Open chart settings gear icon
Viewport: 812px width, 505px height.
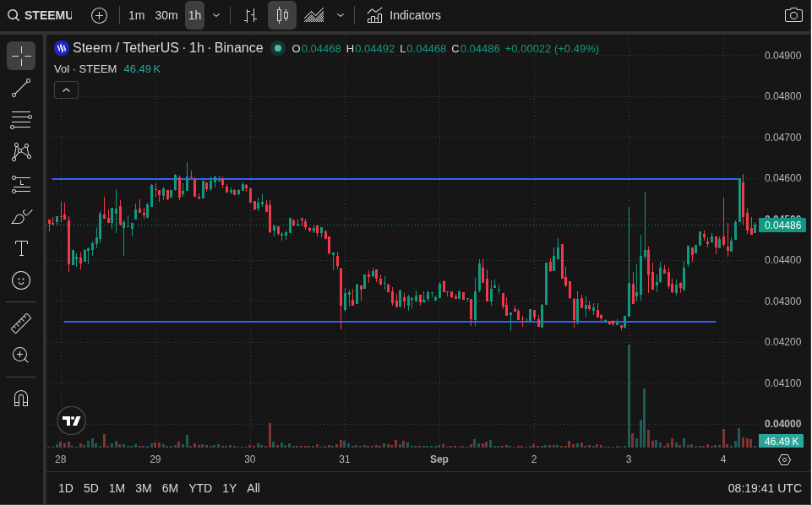(785, 459)
